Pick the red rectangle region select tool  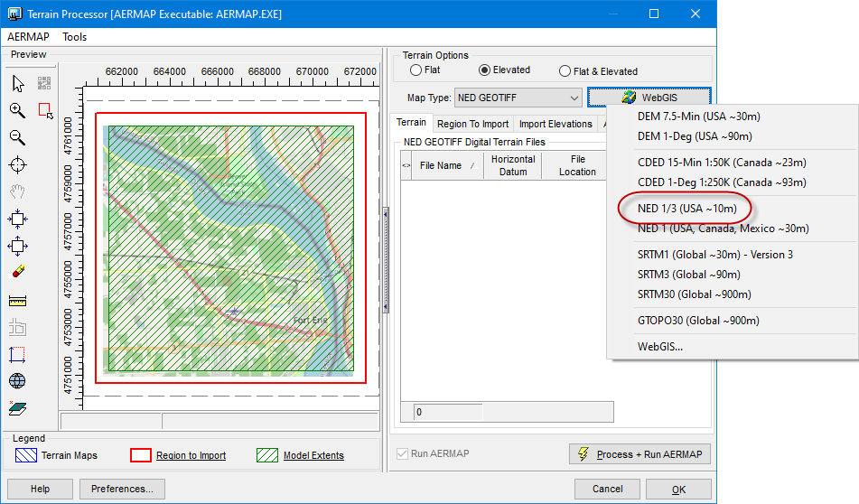[45, 111]
